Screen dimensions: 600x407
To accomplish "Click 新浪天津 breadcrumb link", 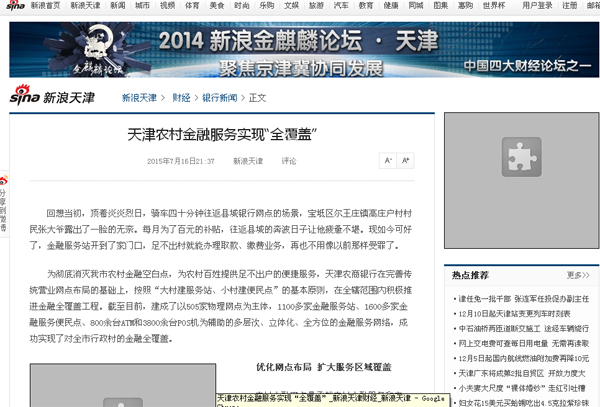I will (x=139, y=98).
